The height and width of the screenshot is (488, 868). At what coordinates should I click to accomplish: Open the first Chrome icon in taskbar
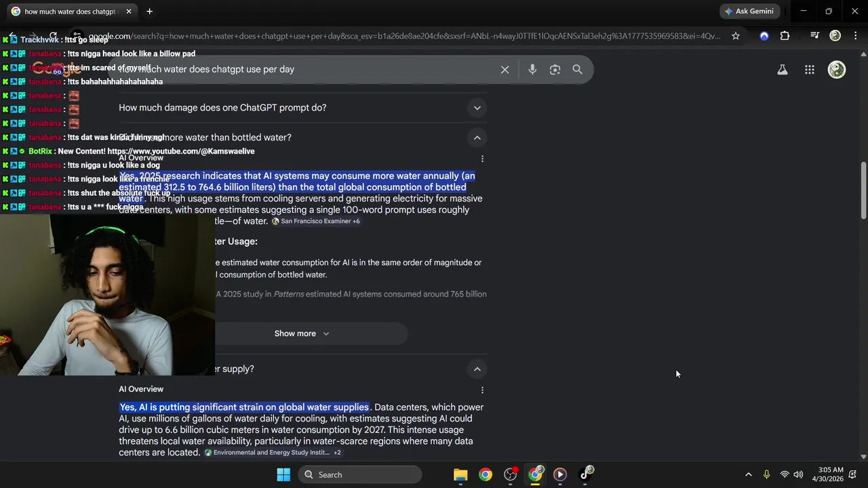click(x=486, y=474)
